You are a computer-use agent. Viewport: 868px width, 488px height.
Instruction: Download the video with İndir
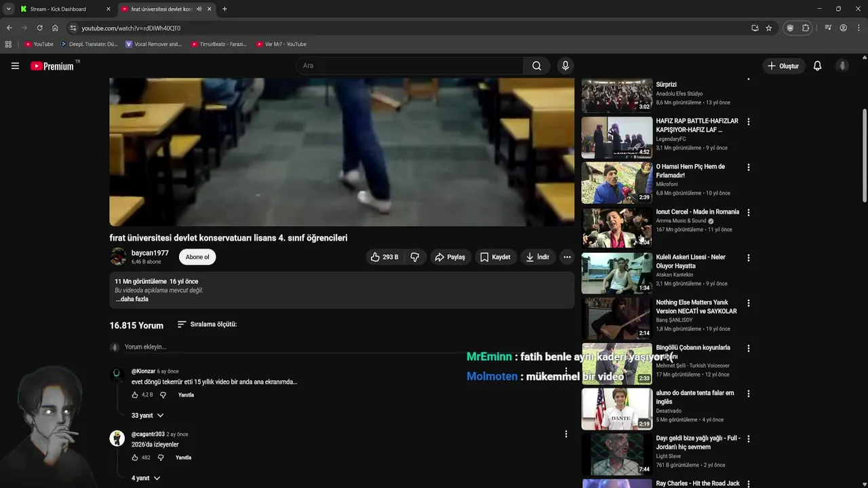click(x=538, y=257)
